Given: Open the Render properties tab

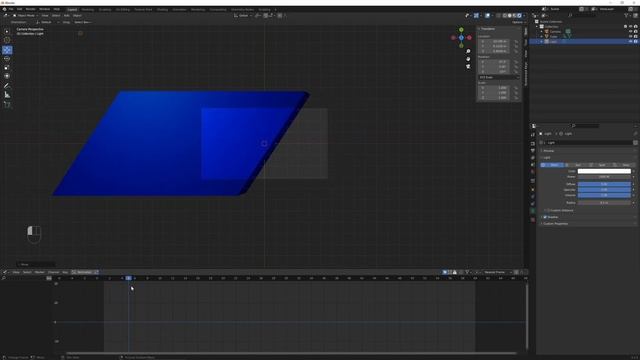Looking at the screenshot, I should [x=533, y=144].
